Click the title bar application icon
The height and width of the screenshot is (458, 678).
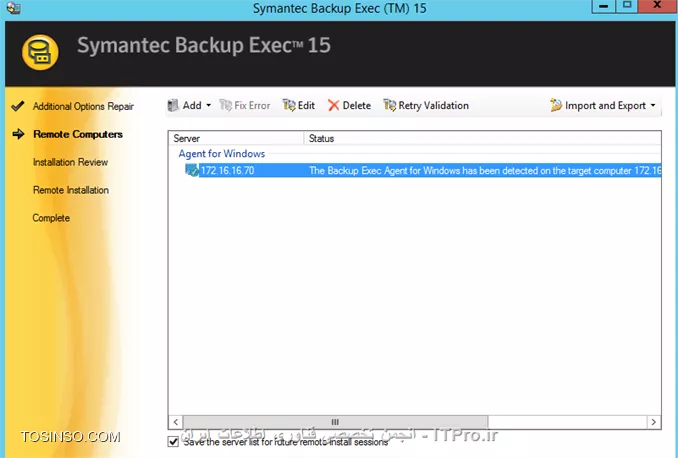point(13,7)
